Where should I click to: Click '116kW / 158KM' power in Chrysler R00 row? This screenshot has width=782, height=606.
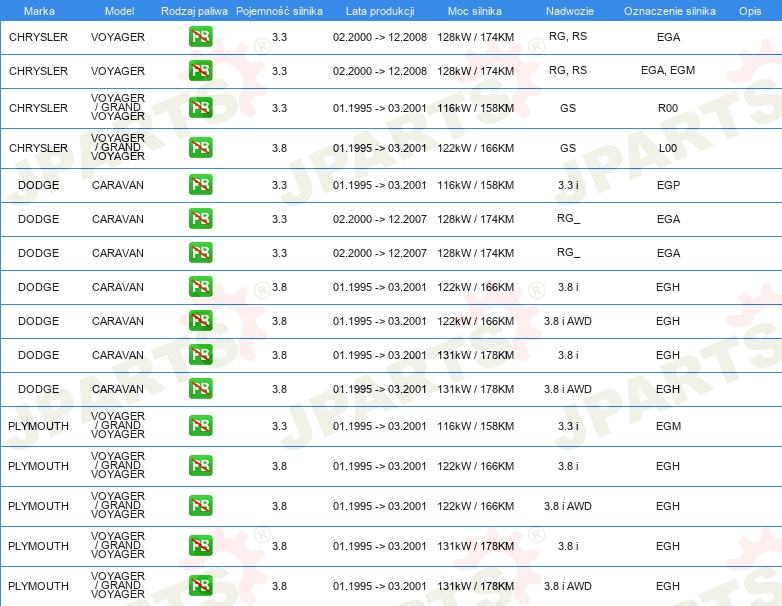point(475,108)
